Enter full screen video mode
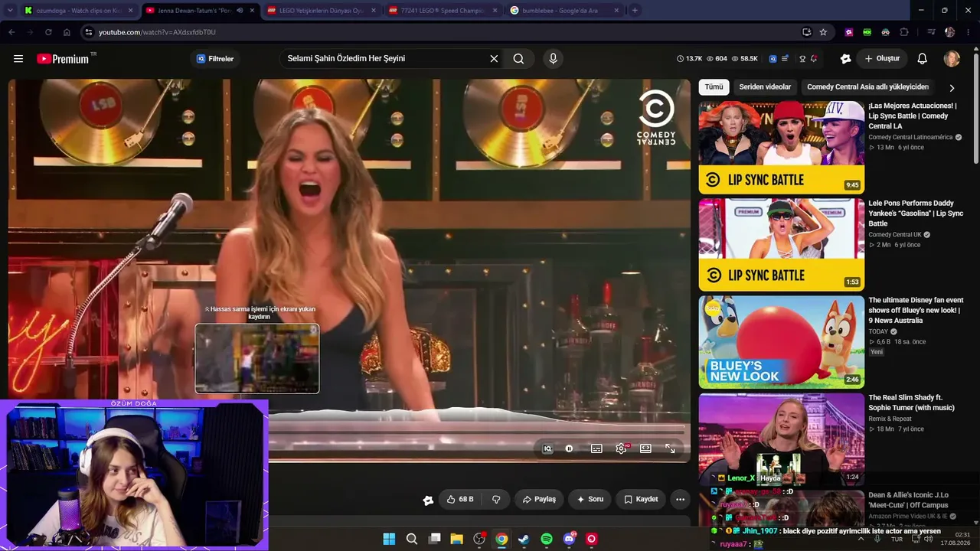Viewport: 980px width, 551px height. click(x=670, y=448)
